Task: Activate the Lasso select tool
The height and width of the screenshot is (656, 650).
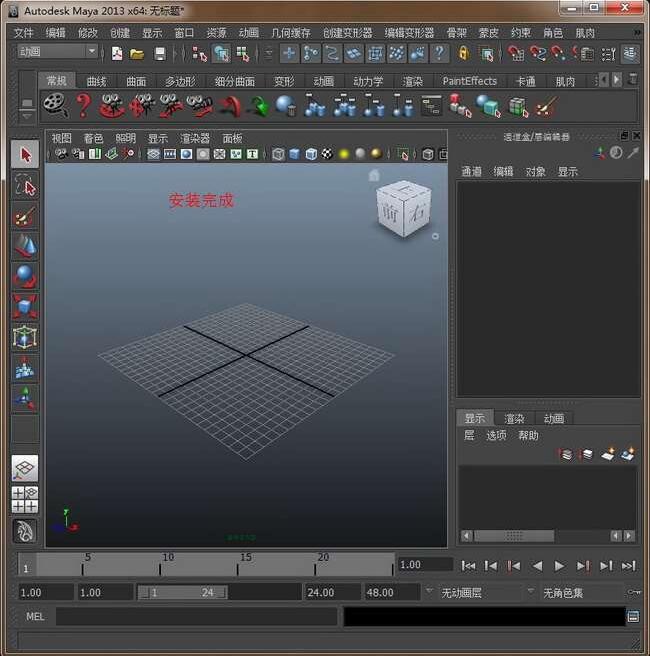Action: click(25, 185)
